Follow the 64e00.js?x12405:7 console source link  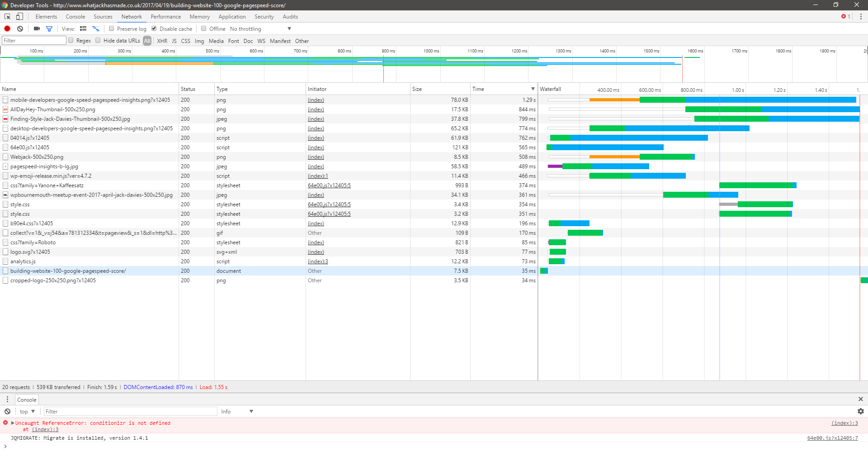pyautogui.click(x=833, y=438)
